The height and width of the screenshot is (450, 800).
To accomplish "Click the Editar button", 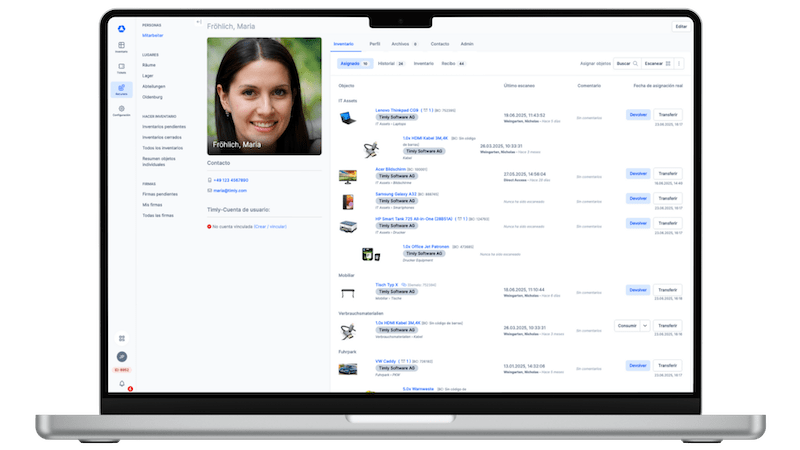I will (x=681, y=27).
